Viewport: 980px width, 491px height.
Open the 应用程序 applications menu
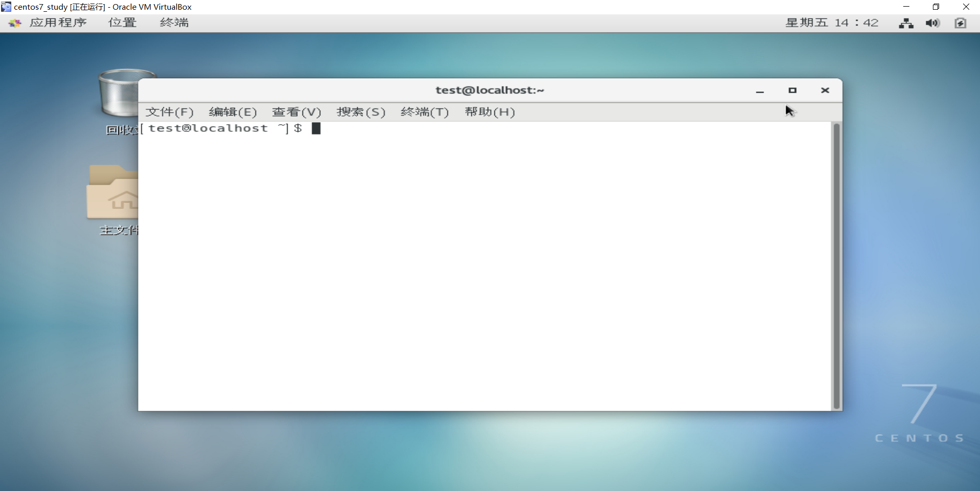point(58,23)
